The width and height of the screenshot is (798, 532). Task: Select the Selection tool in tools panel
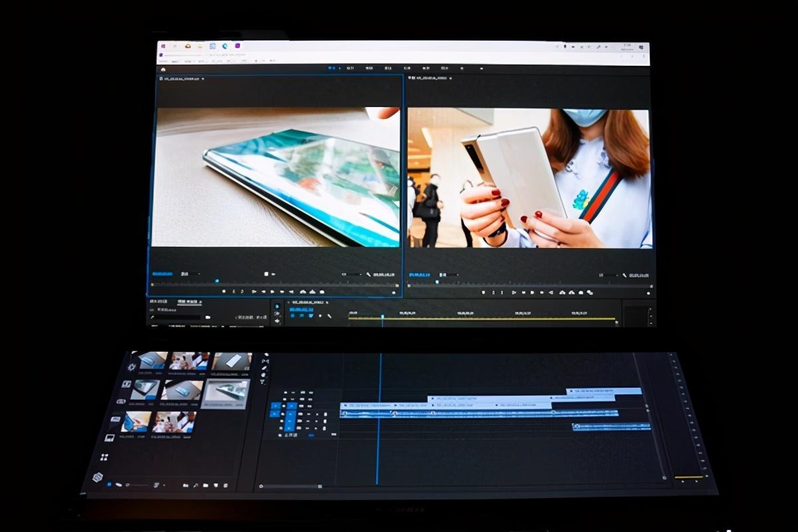[277, 307]
